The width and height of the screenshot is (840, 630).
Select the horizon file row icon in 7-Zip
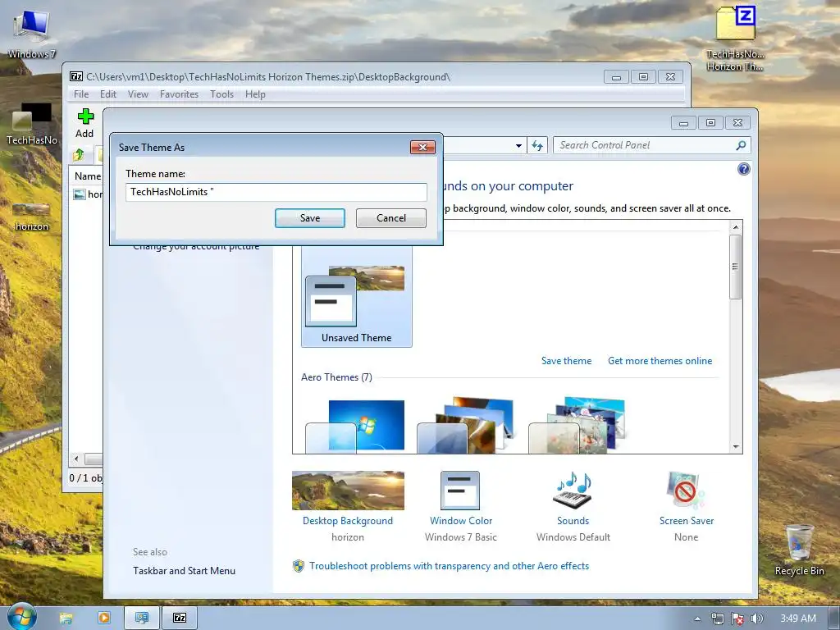click(x=80, y=194)
